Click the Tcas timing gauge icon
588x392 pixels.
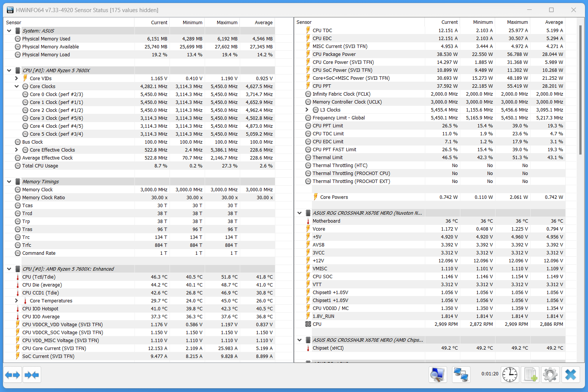pyautogui.click(x=18, y=206)
